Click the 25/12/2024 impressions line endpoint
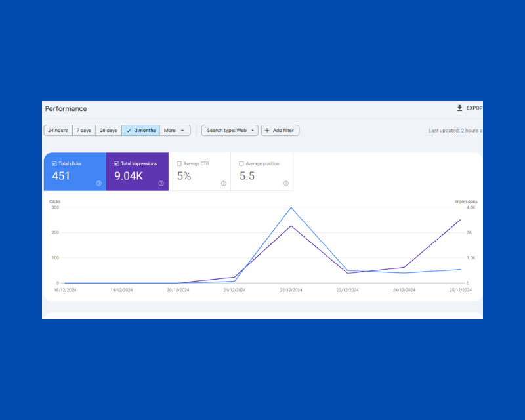 [x=461, y=220]
